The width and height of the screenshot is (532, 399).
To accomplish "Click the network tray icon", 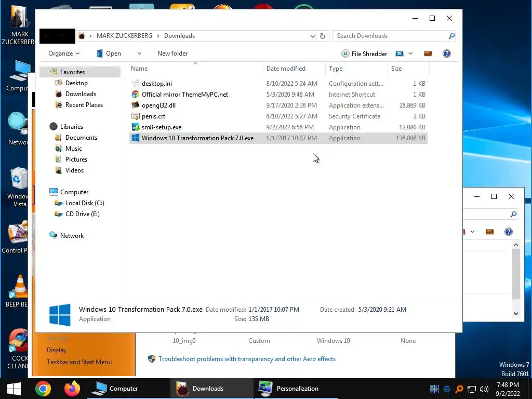I will pos(472,389).
